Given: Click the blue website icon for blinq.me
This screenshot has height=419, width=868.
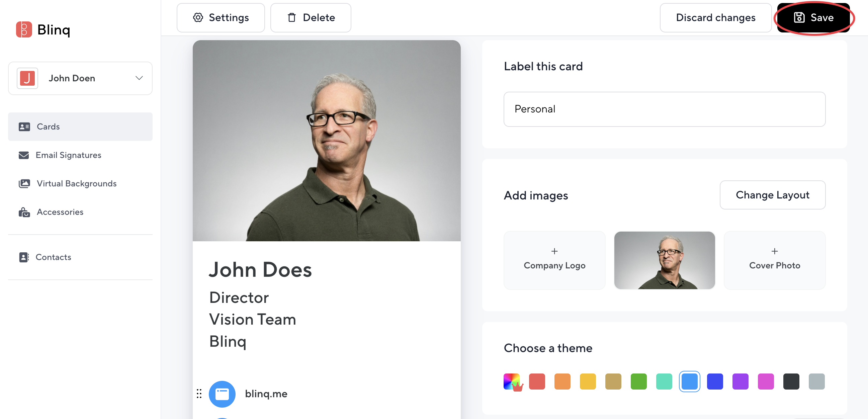Looking at the screenshot, I should [x=222, y=394].
